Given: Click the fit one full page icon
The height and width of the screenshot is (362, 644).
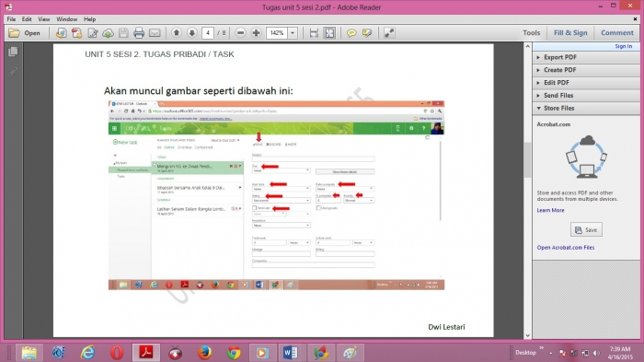Looking at the screenshot, I should [x=329, y=33].
